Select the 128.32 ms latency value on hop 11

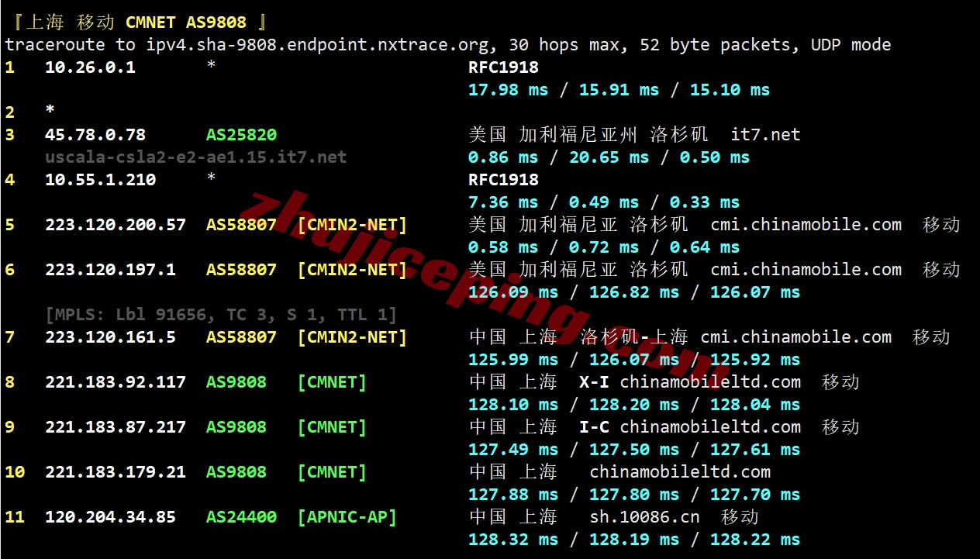point(511,539)
